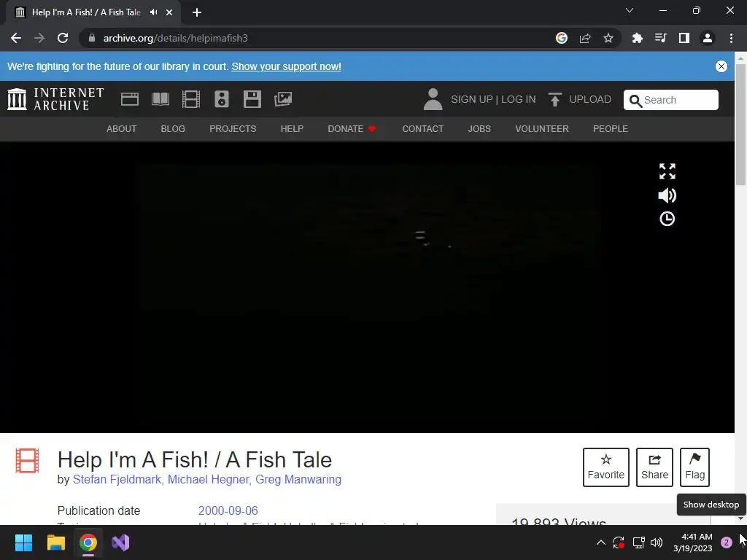Open the Texts (book) section icon
747x560 pixels.
160,99
